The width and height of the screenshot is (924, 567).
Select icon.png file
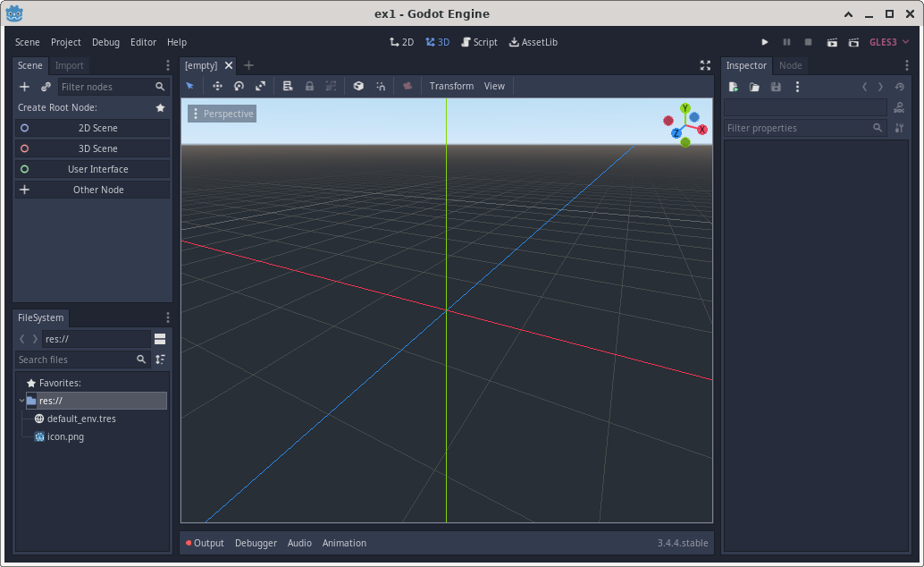pos(65,436)
